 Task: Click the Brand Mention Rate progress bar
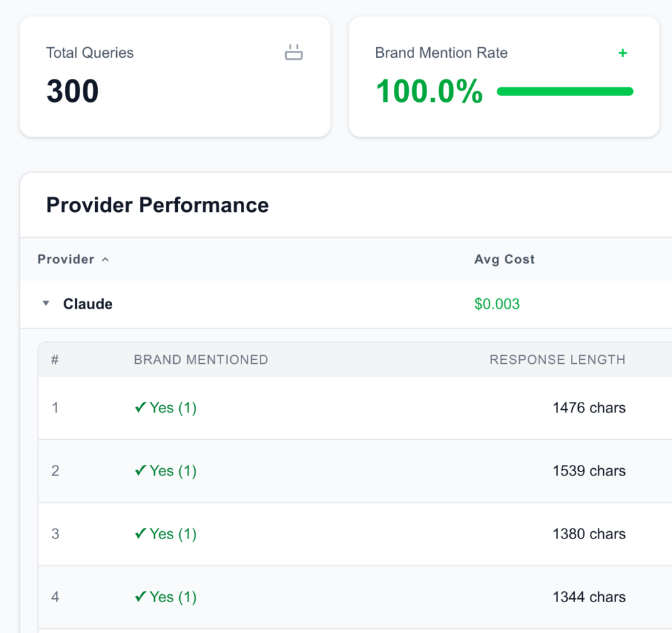564,91
